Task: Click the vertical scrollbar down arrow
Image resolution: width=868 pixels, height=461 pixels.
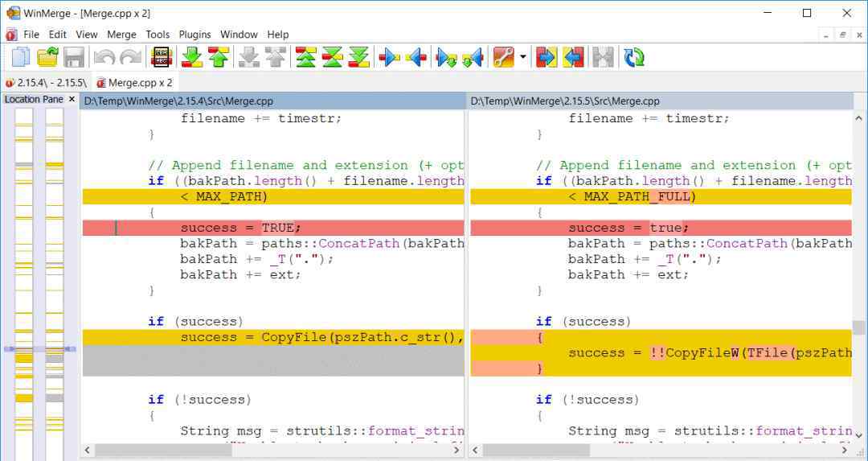Action: pyautogui.click(x=858, y=435)
